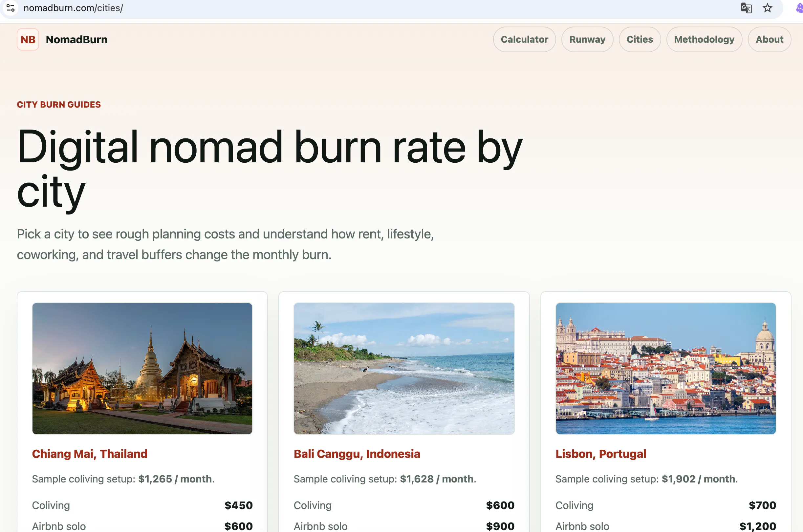Select the Cities nav item
The image size is (803, 532).
[x=640, y=39]
